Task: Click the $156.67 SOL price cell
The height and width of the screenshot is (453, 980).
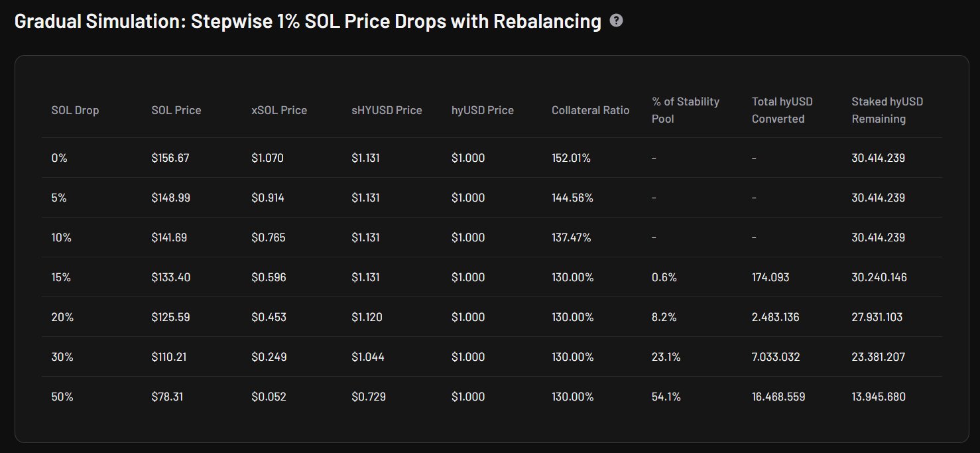Action: [170, 158]
